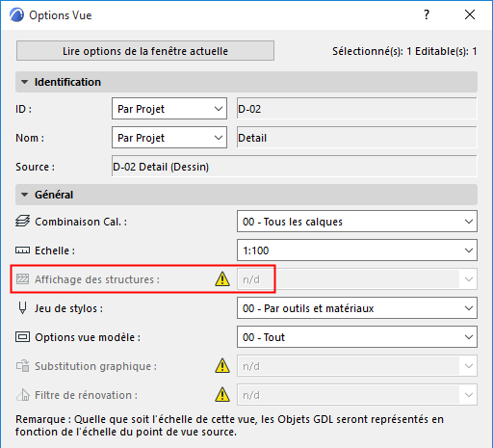Click the Options vue modèle icon

click(x=22, y=337)
